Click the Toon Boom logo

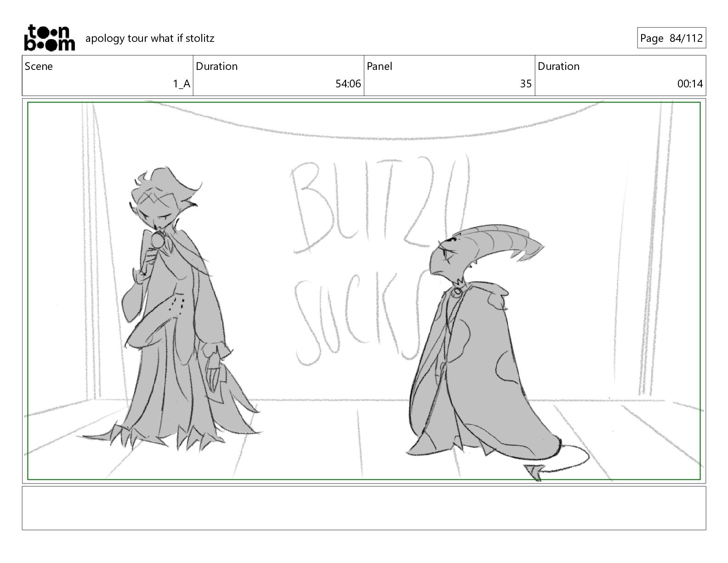point(49,38)
